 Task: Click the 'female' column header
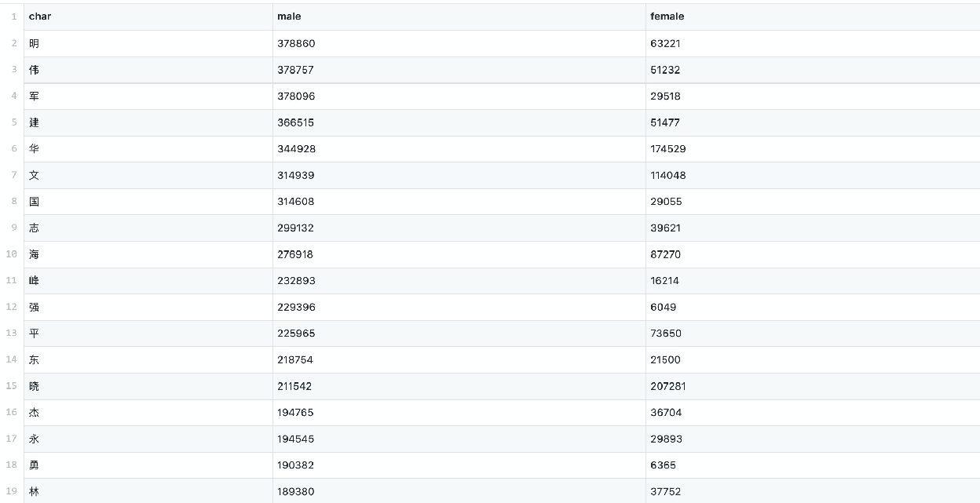(x=667, y=16)
